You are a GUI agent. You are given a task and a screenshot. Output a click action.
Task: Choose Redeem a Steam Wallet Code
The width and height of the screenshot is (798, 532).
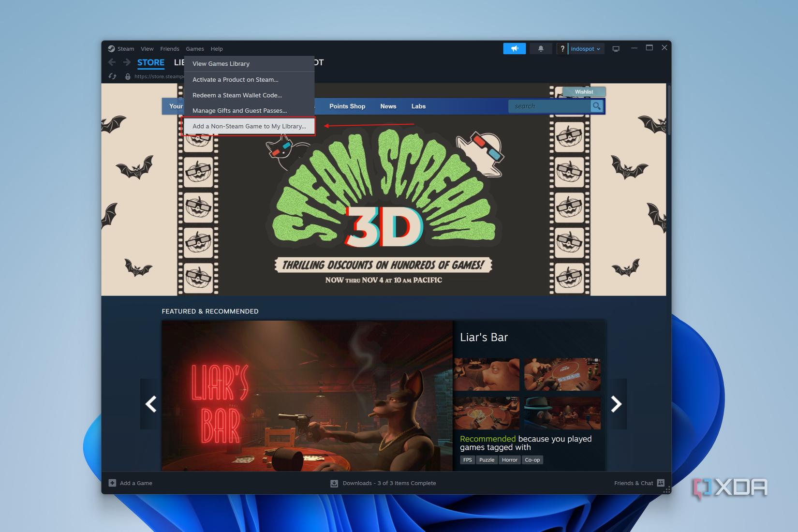pyautogui.click(x=249, y=95)
